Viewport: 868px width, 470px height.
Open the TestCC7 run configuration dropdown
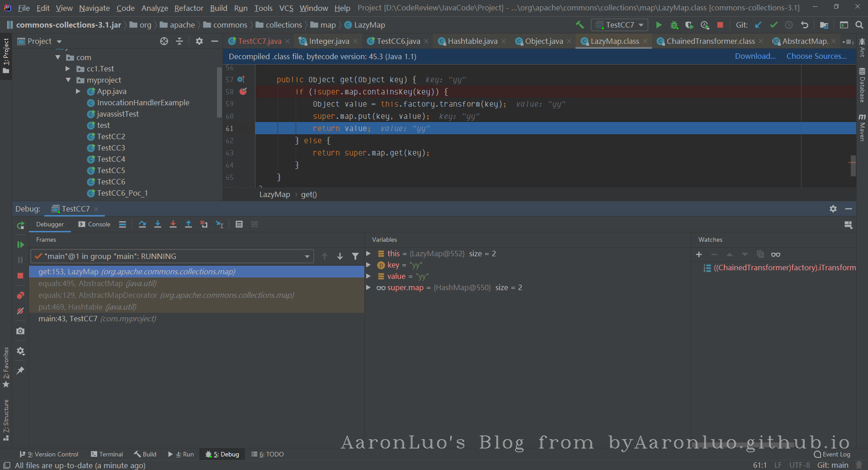point(619,25)
